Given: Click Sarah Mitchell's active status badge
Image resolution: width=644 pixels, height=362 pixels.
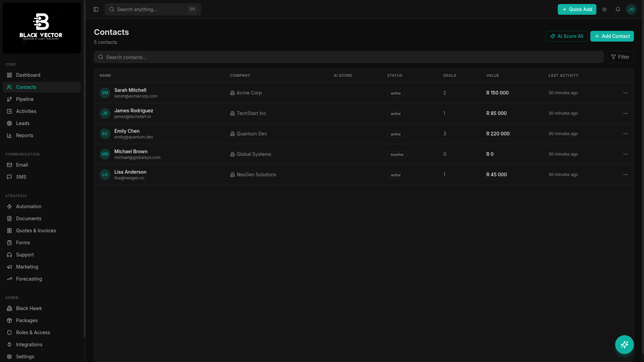Looking at the screenshot, I should [x=395, y=93].
